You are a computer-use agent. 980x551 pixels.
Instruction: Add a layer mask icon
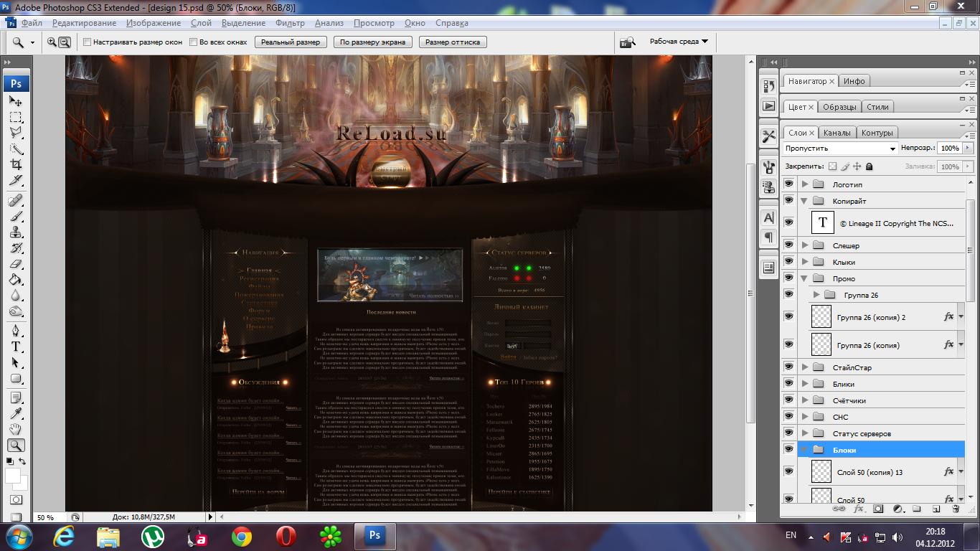[x=878, y=509]
